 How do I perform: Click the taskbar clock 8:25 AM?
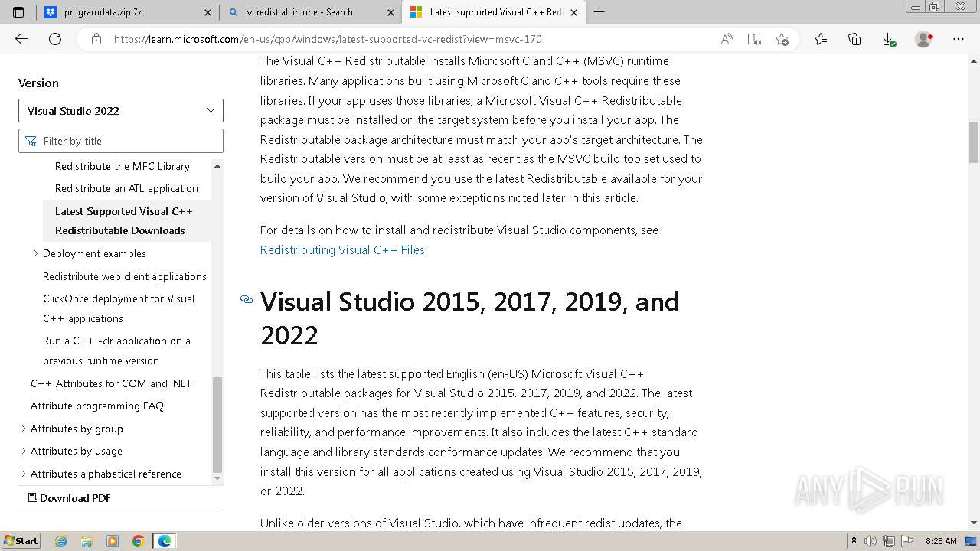(x=941, y=541)
